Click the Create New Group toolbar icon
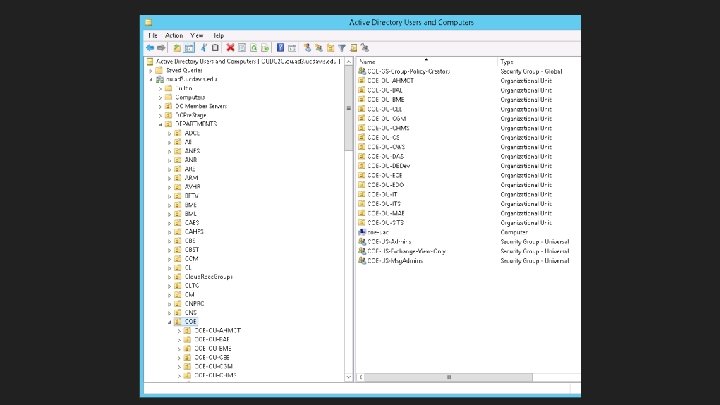720x405 pixels. pyautogui.click(x=319, y=48)
